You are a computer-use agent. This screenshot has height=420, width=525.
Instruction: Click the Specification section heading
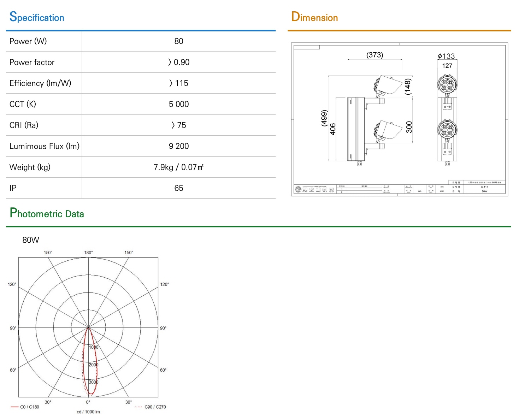coord(37,17)
